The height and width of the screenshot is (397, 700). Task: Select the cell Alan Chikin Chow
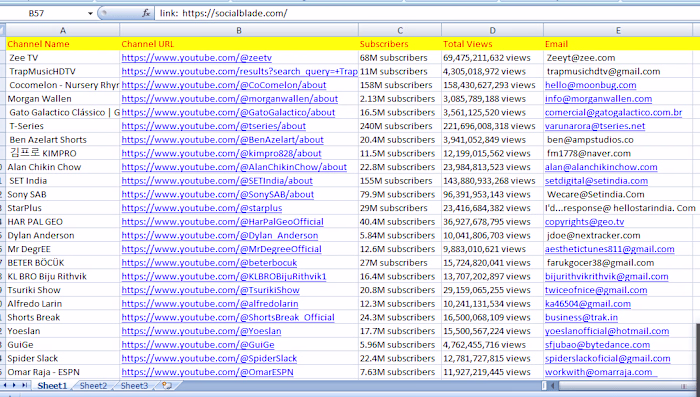pos(63,167)
